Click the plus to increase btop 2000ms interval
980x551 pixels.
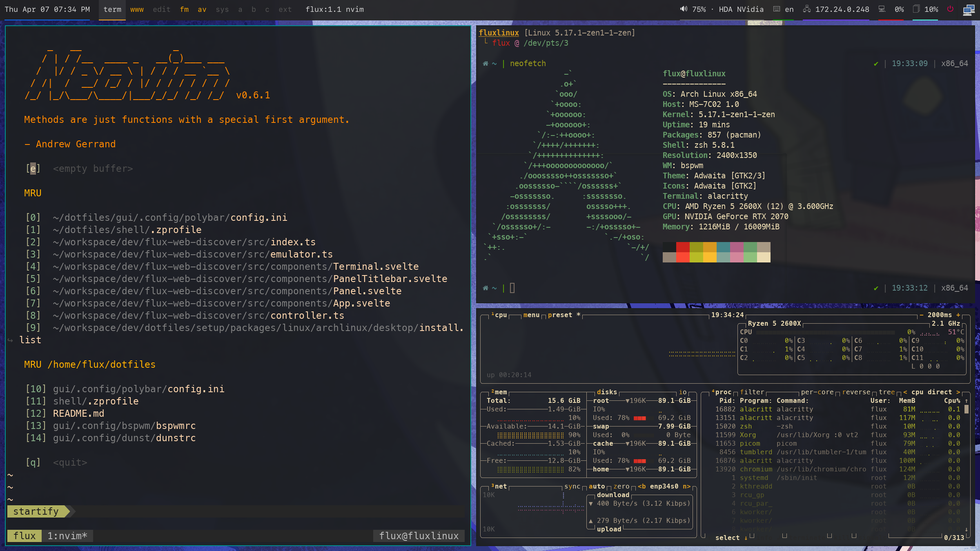[x=958, y=315]
